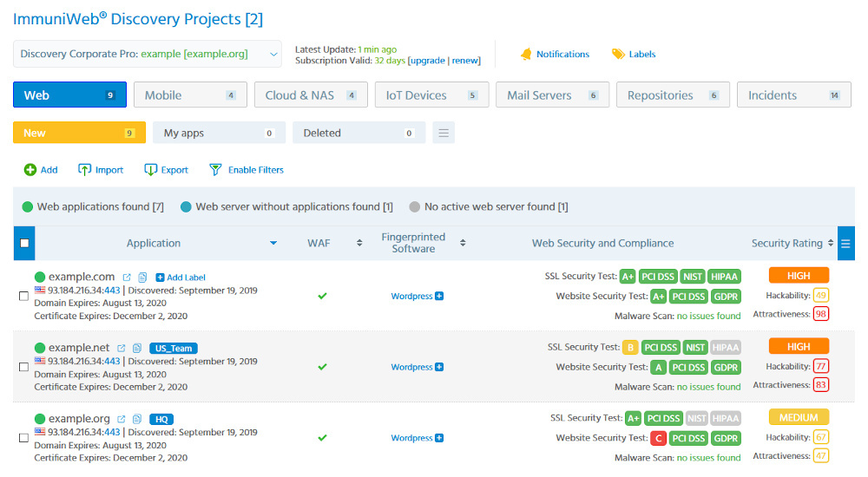Screen dimensions: 868x477
Task: Open the Discovery Corporate Pro project dropdown
Action: pos(148,54)
